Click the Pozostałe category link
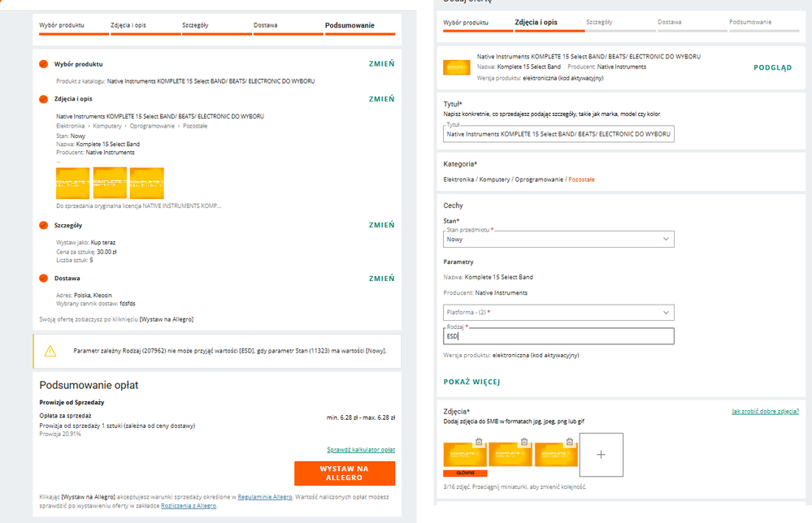Image resolution: width=812 pixels, height=523 pixels. (581, 179)
